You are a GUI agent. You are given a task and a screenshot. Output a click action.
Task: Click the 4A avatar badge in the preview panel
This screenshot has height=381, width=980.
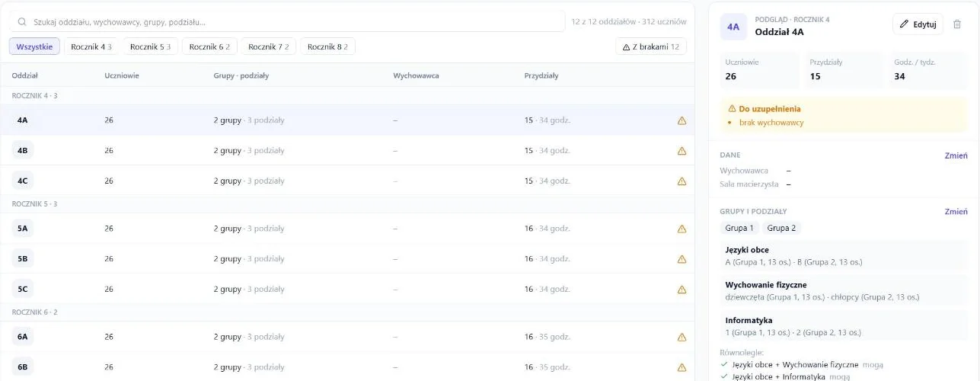(x=733, y=26)
